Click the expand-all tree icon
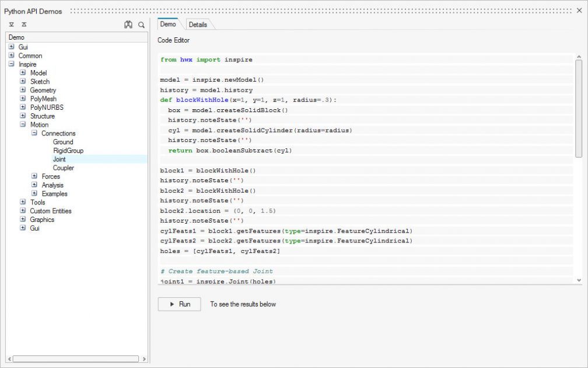588x368 pixels. 11,25
